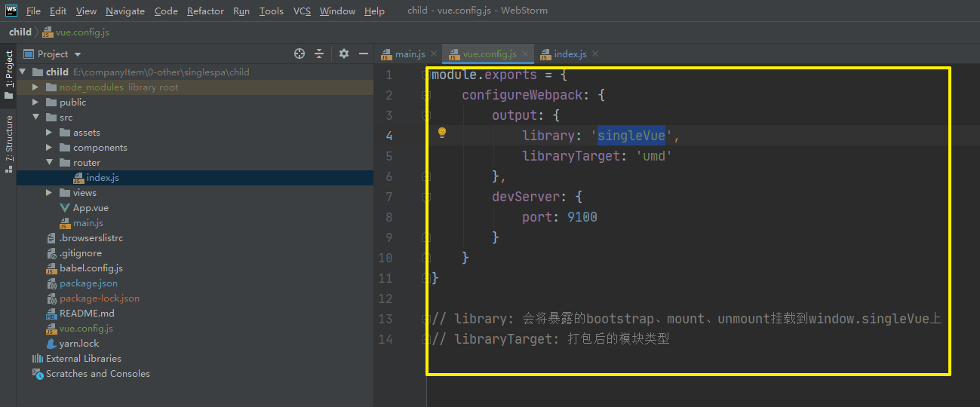The image size is (980, 407).
Task: Select package.json in the project tree
Action: coord(88,283)
